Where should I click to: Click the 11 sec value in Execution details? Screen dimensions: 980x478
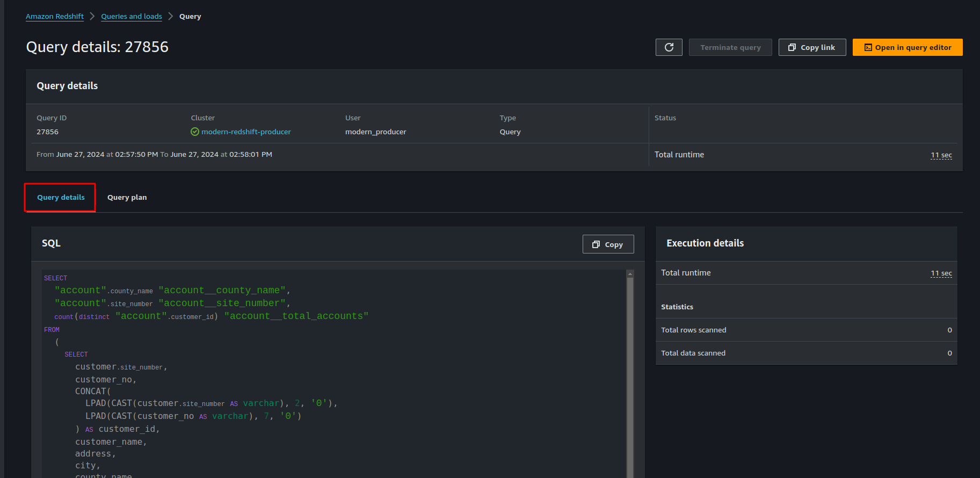point(941,273)
